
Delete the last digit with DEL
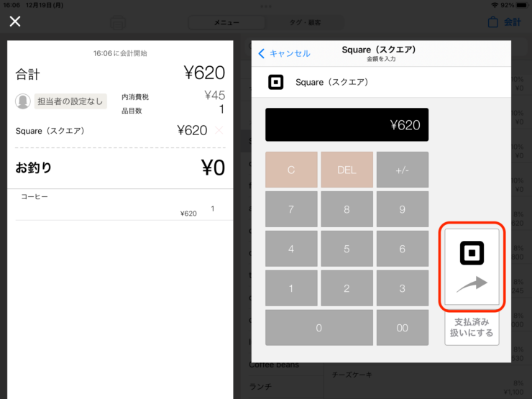click(x=347, y=170)
